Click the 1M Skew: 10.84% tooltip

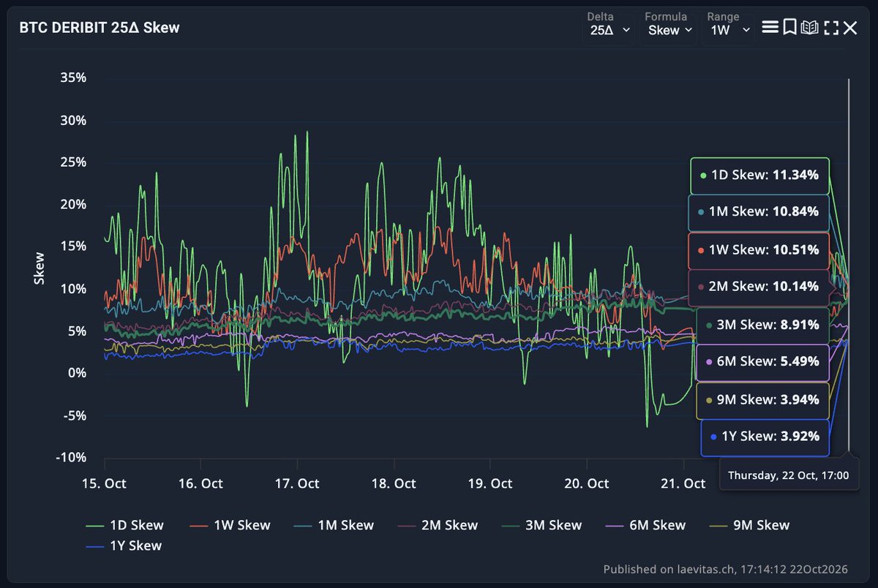[x=759, y=212]
